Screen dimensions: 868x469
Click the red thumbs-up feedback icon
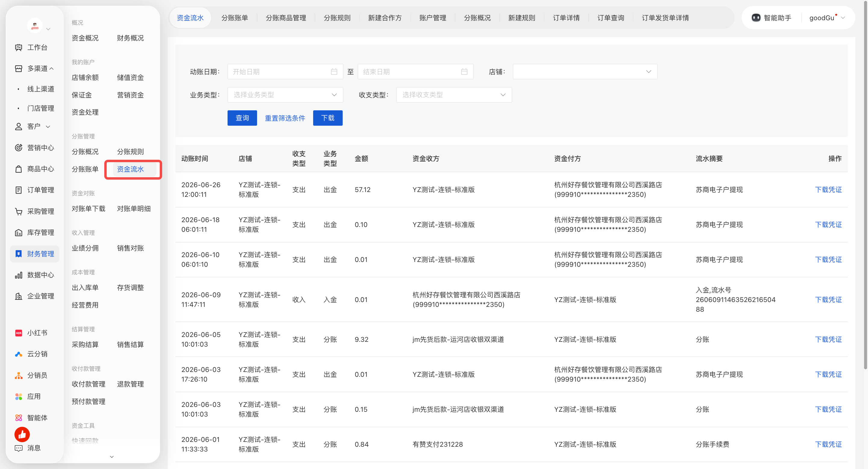[22, 435]
